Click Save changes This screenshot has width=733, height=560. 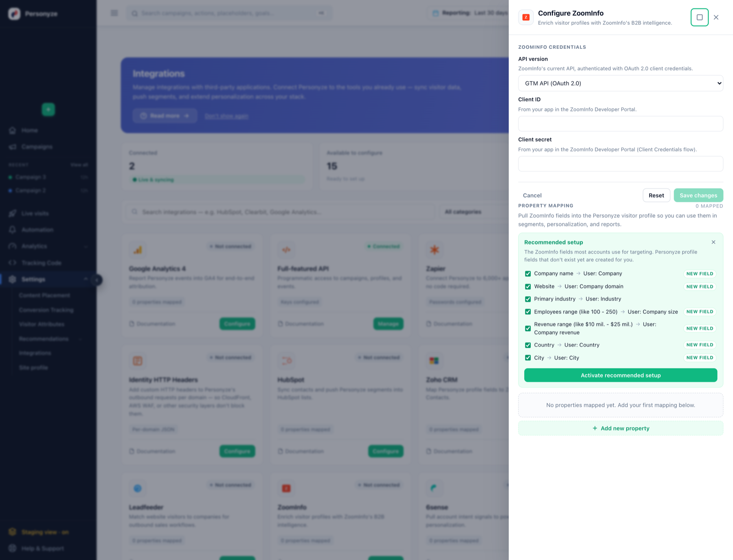click(698, 195)
